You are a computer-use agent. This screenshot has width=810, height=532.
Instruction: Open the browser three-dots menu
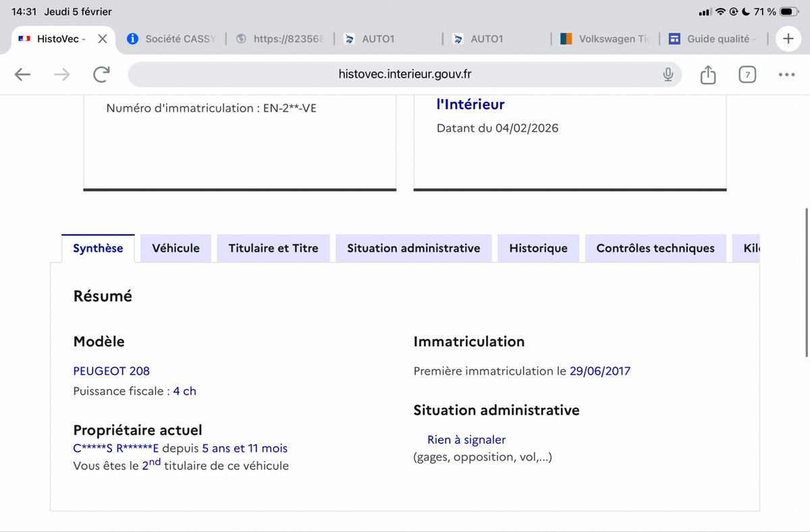coord(786,75)
